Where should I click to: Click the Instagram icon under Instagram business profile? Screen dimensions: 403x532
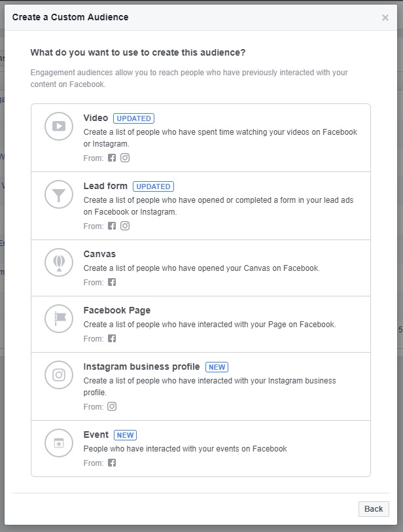coord(112,406)
